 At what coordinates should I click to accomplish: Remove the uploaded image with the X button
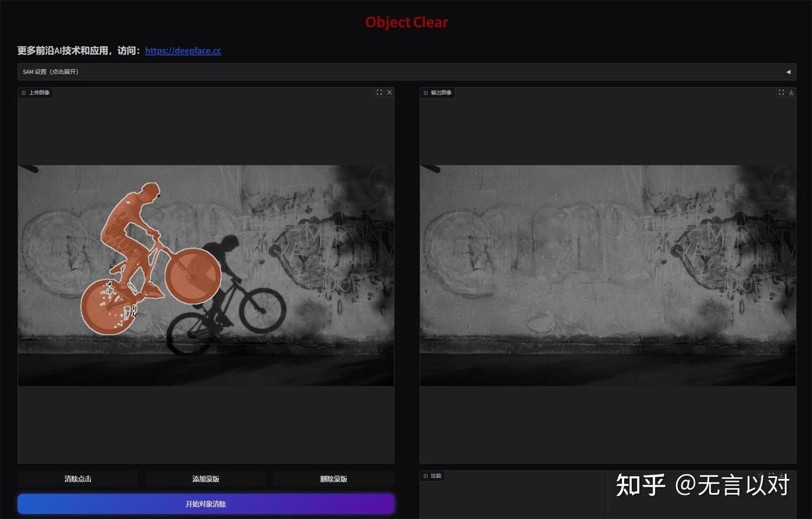[389, 92]
